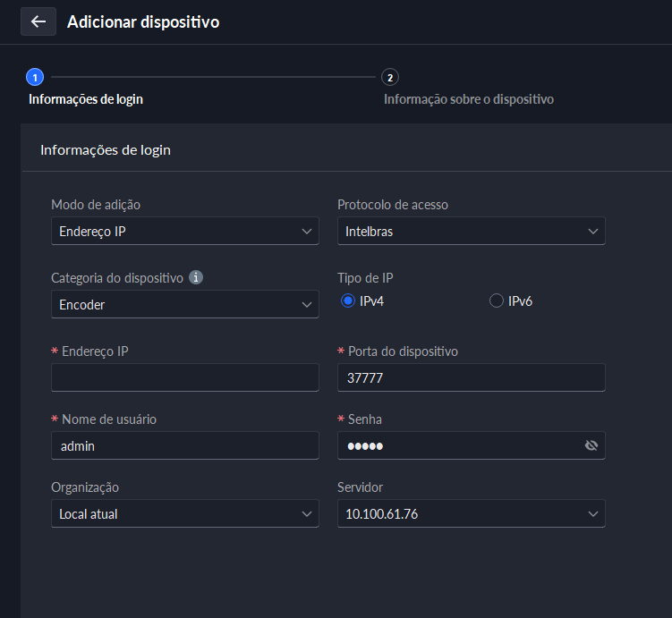
Task: Click step 2 circle indicator
Action: (390, 77)
